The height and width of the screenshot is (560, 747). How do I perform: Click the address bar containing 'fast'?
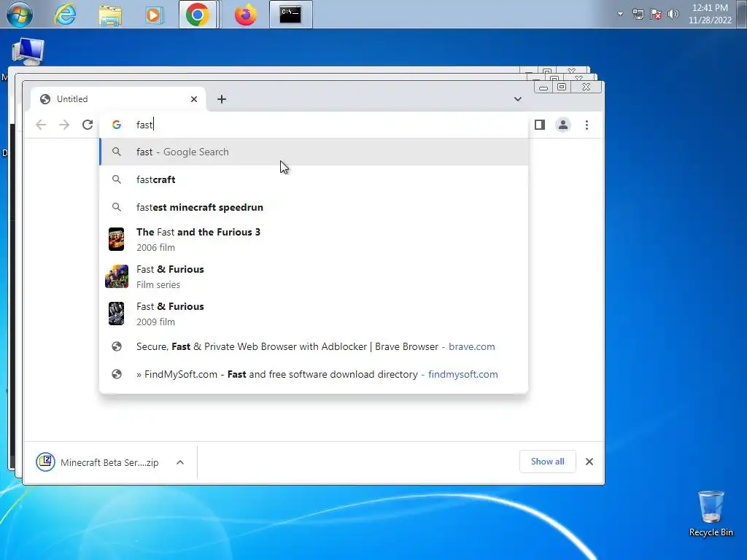(314, 125)
